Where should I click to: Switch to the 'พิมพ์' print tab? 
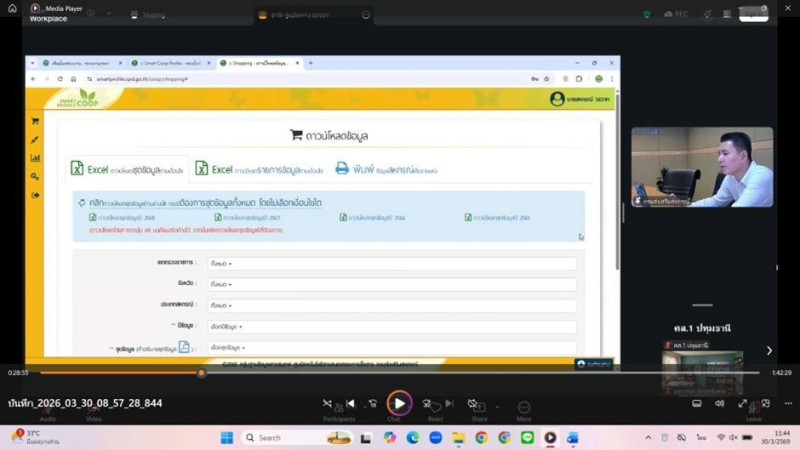(385, 170)
